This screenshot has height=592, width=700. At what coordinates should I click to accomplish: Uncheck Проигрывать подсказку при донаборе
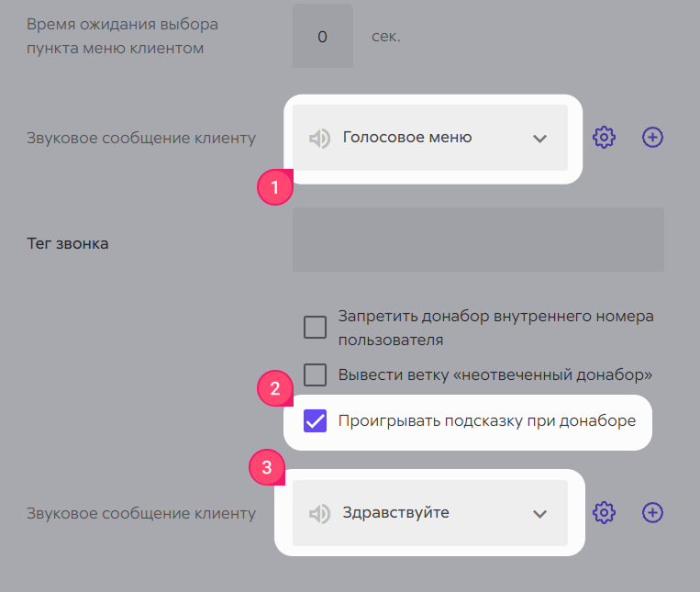tap(316, 420)
